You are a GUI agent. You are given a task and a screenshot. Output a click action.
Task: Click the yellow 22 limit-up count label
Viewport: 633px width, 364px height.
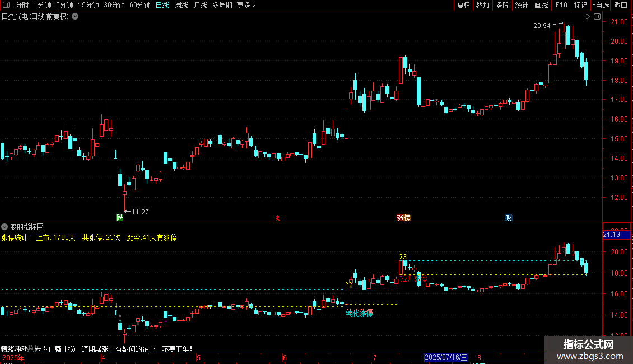[x=348, y=285]
